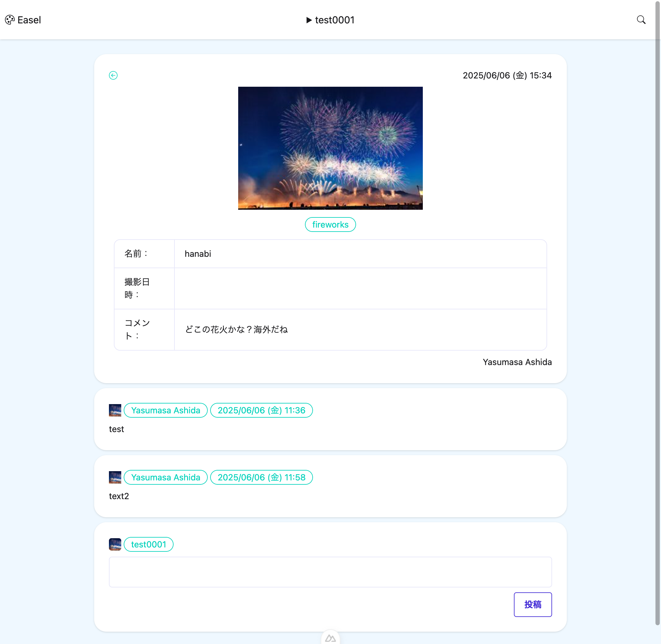Click the timestamp 2025/06/06 11:36 pill
661x644 pixels.
[261, 410]
